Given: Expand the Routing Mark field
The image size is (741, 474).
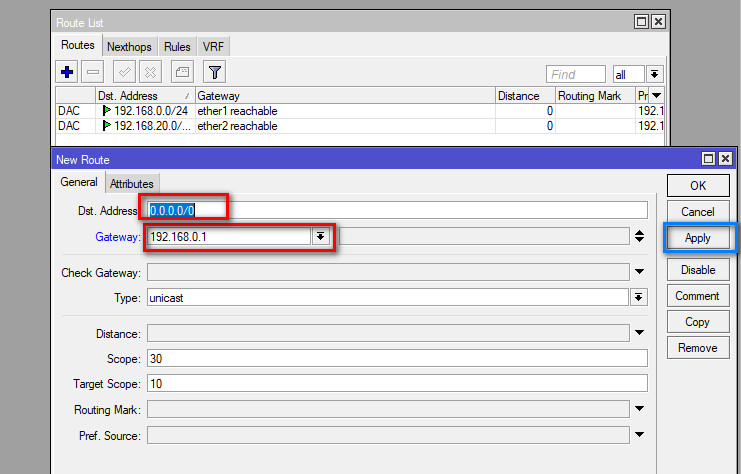Looking at the screenshot, I should click(638, 409).
